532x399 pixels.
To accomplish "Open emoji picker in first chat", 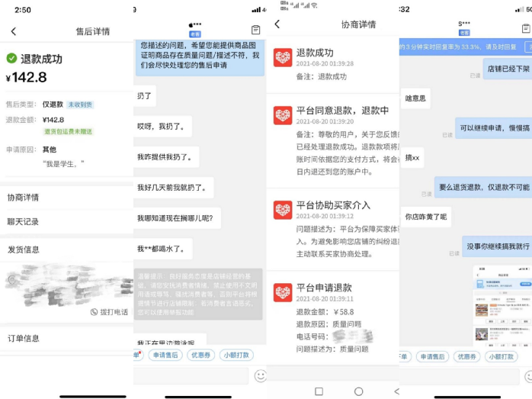I will click(x=260, y=376).
